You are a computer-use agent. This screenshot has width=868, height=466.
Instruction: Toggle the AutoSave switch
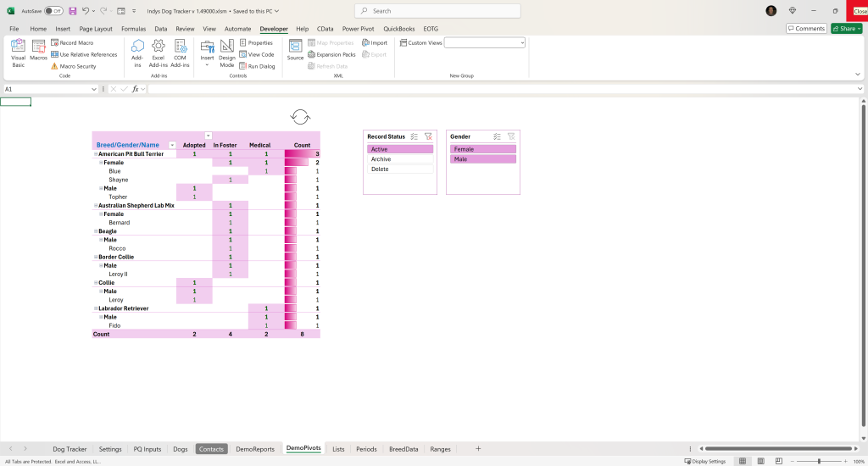point(53,11)
